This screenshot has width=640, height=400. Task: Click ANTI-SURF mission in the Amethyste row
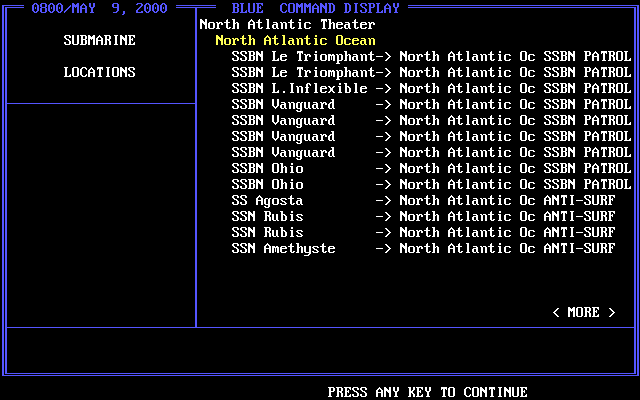579,249
